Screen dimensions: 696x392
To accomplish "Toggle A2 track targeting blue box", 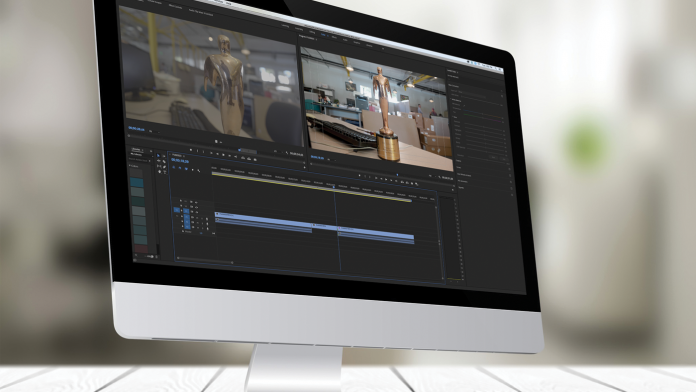I will (187, 222).
